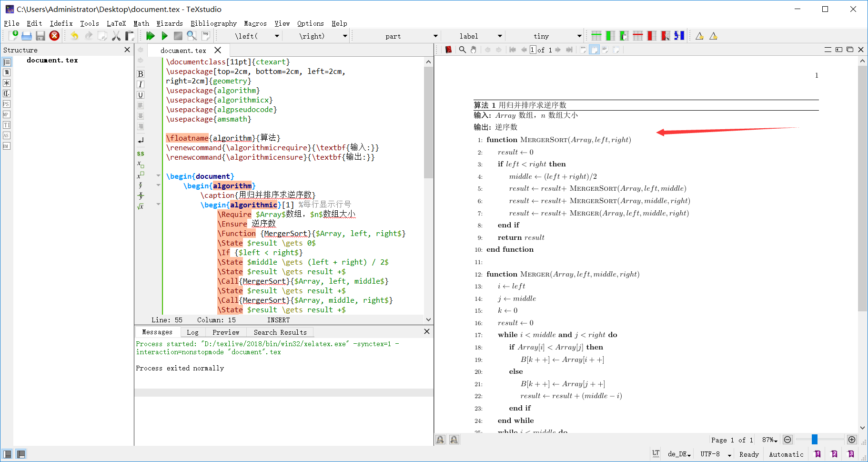Screen dimensions: 868x462
Task: Click the red close-document icon in toolbar
Action: [54, 36]
